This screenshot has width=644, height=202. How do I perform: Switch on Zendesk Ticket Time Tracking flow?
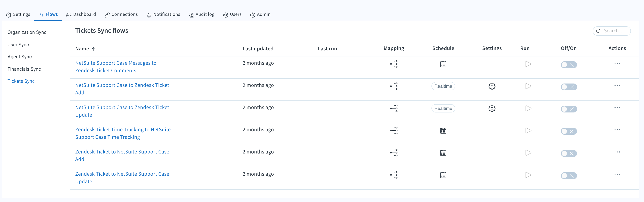point(569,131)
